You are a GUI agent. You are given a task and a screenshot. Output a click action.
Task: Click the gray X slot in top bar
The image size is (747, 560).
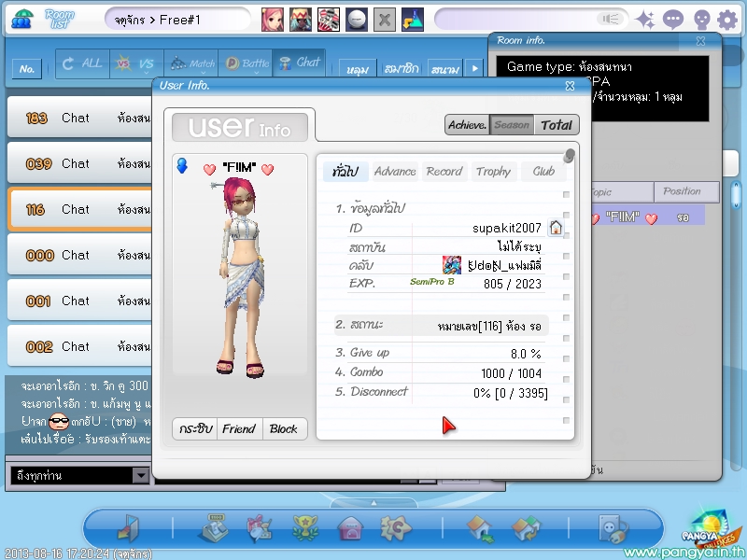tap(385, 20)
